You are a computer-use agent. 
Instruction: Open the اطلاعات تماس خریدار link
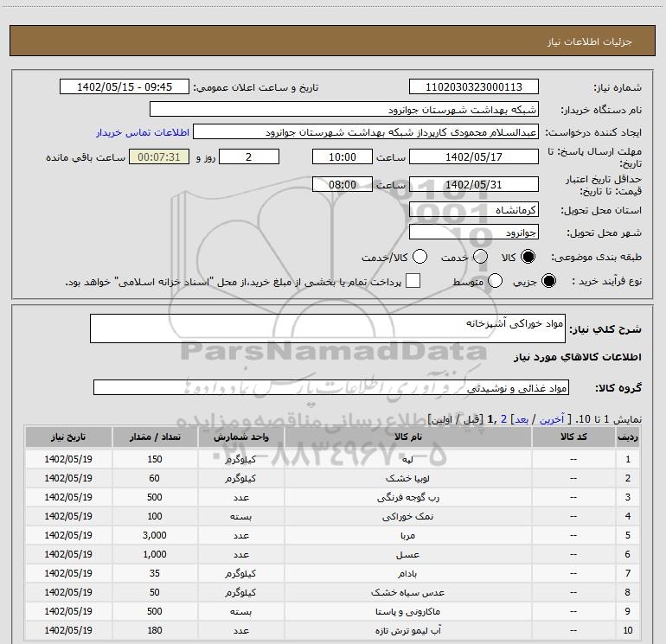[143, 132]
